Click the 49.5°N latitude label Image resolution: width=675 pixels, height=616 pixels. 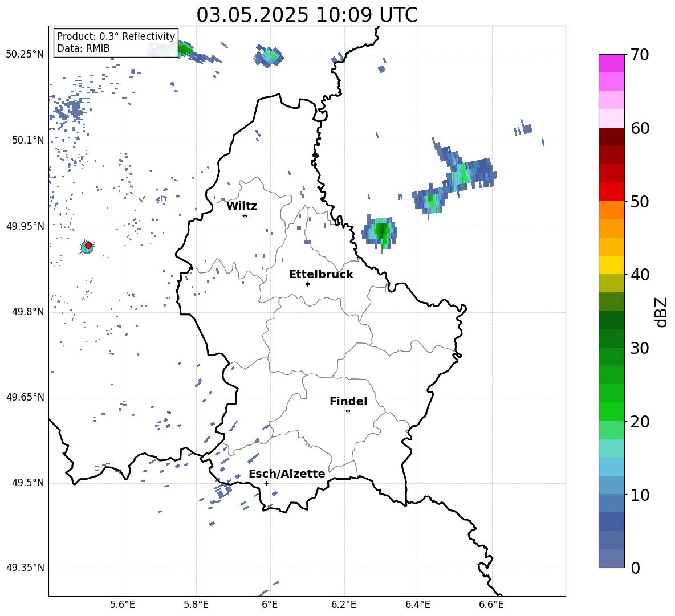tap(28, 483)
